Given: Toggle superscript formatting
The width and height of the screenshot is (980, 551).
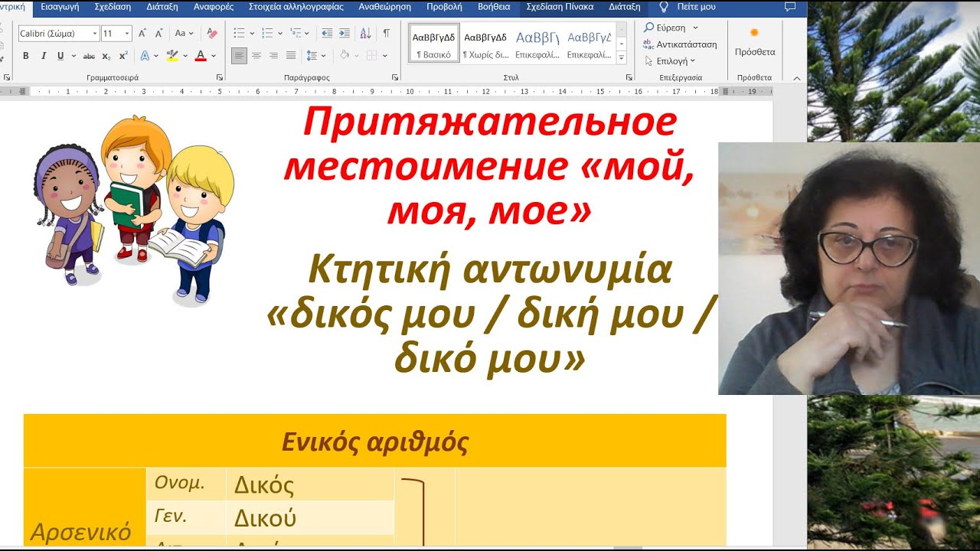Looking at the screenshot, I should (123, 56).
